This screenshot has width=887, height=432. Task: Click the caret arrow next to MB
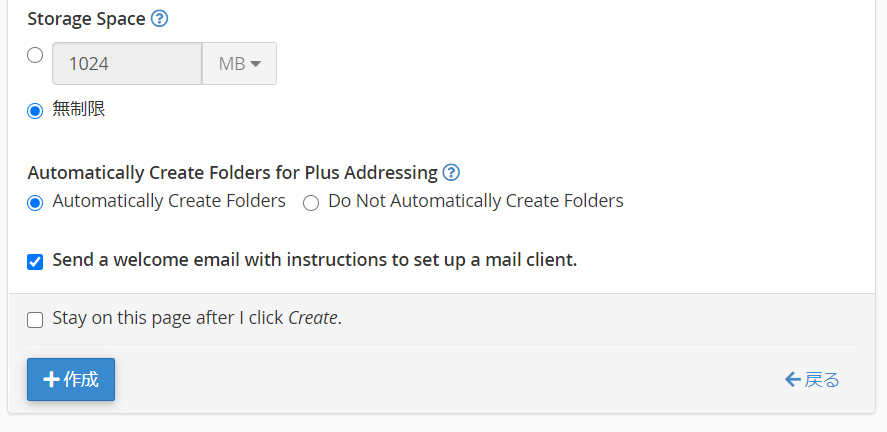tap(255, 64)
